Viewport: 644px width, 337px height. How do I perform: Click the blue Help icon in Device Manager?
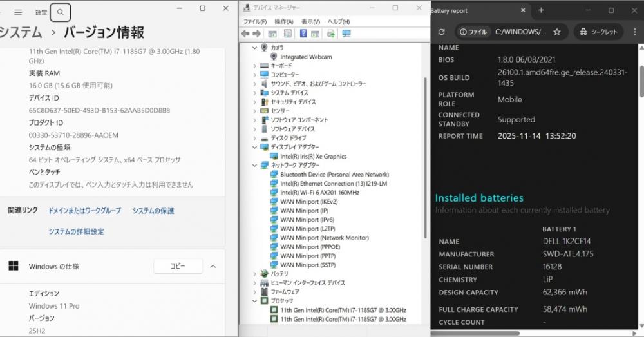303,34
